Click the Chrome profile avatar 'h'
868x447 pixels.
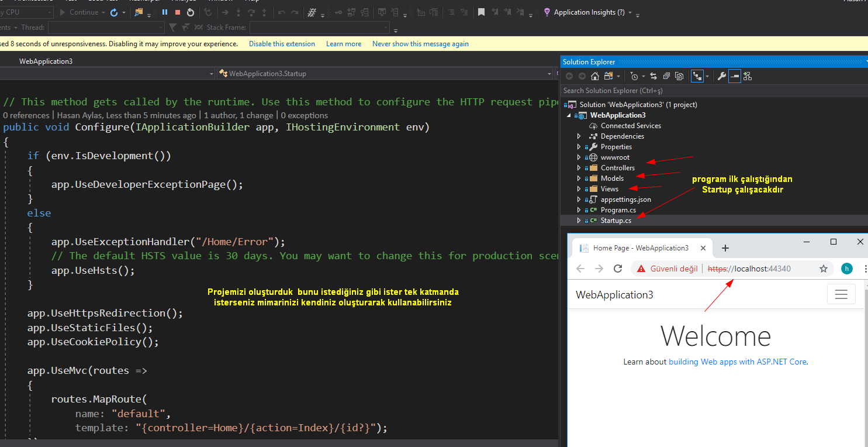847,269
